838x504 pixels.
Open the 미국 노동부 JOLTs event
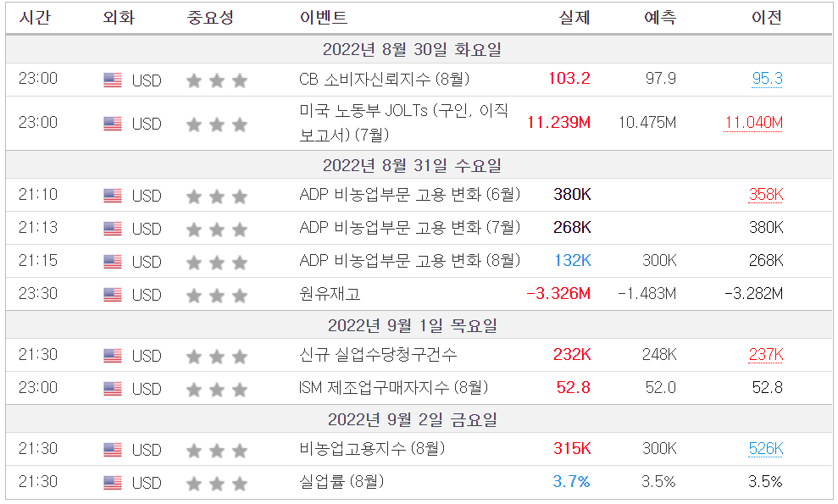403,122
